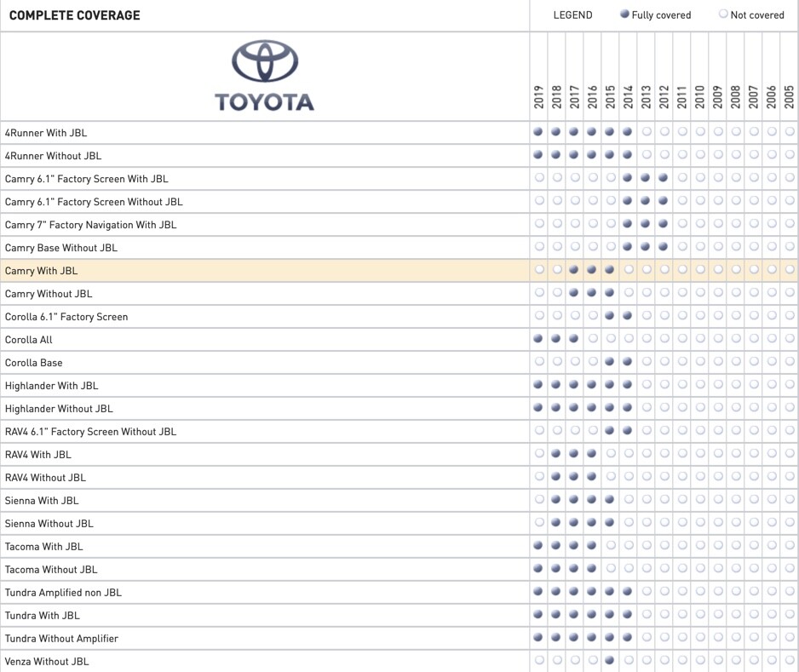Select 2012 filled dot for Camry Base Without JBL
This screenshot has width=799, height=672.
[x=664, y=247]
